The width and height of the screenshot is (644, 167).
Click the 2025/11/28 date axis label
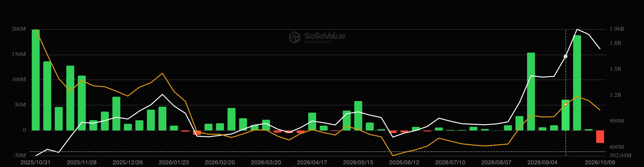coord(82,162)
